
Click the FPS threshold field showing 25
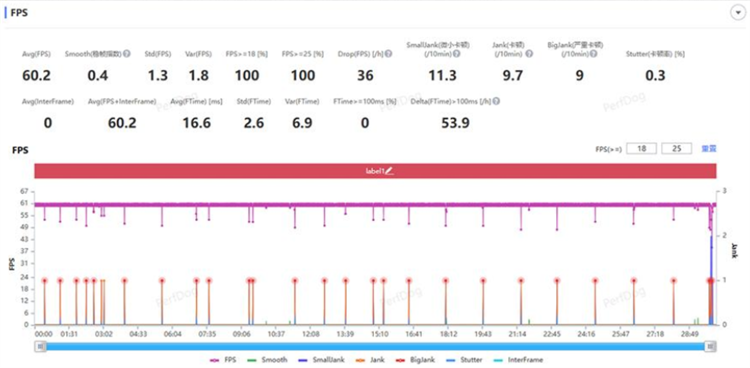tap(676, 149)
